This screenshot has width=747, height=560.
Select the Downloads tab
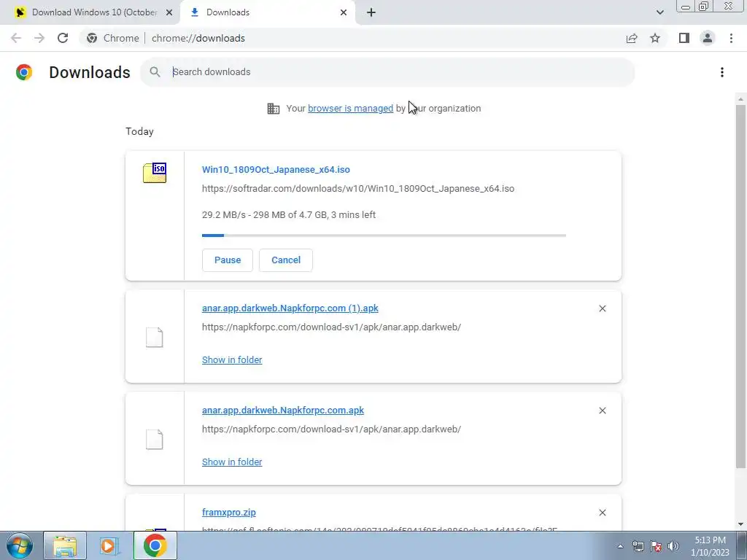tap(268, 12)
